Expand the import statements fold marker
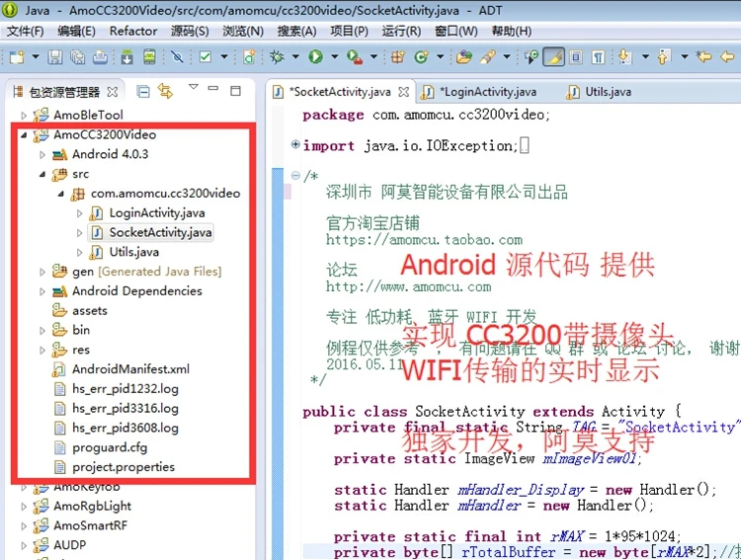This screenshot has height=560, width=741. coord(295,144)
